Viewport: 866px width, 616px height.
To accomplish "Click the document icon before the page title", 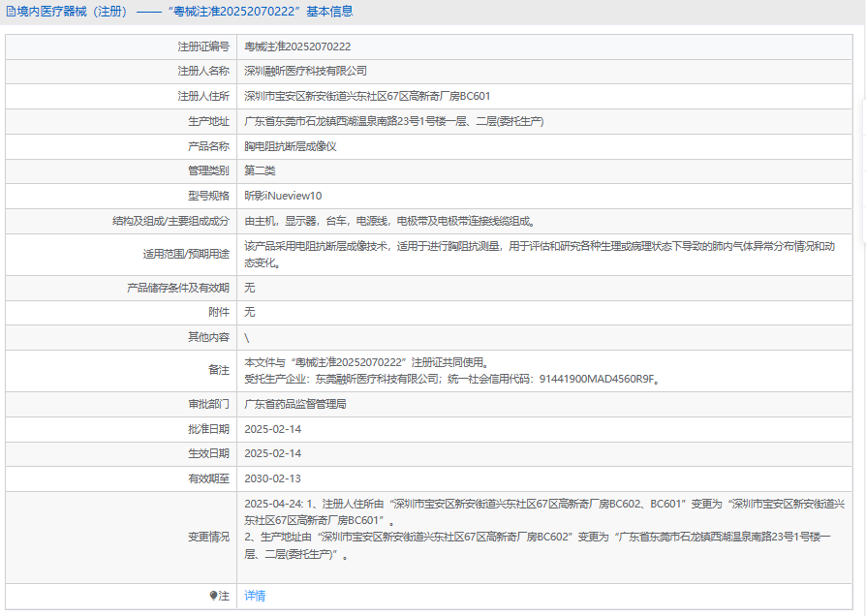I will tap(11, 12).
